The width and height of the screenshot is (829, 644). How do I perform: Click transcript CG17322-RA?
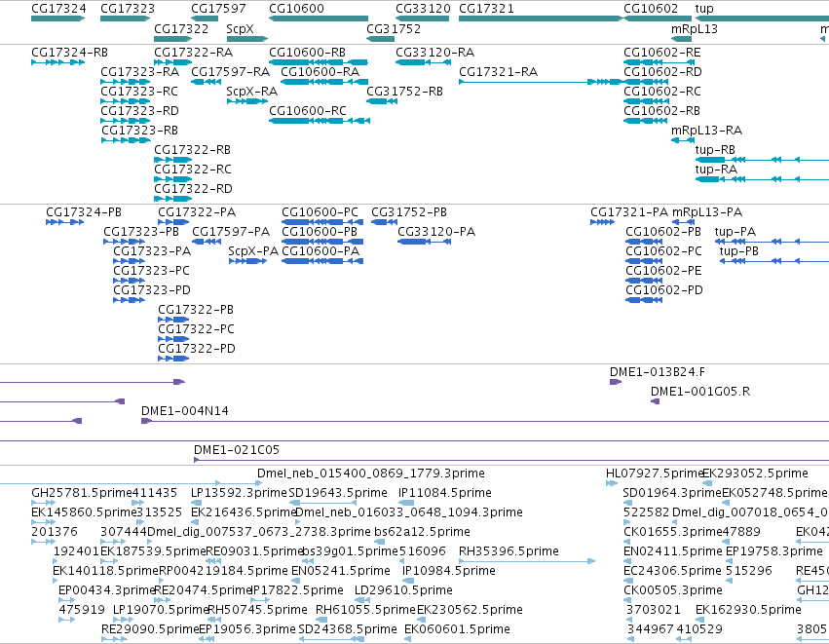[172, 62]
